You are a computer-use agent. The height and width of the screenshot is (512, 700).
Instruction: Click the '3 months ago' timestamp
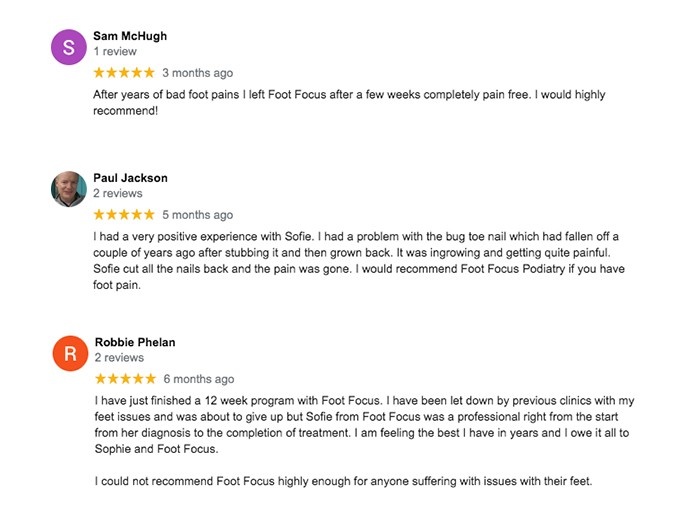point(197,73)
